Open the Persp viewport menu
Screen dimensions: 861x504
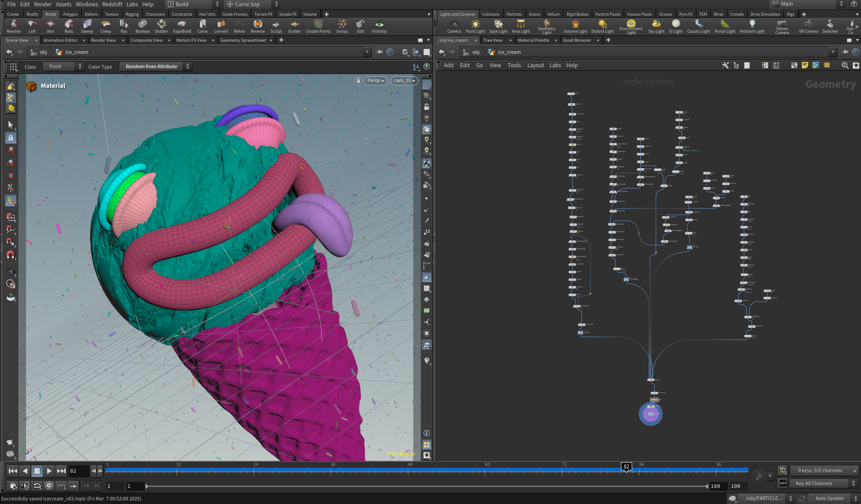click(x=376, y=81)
